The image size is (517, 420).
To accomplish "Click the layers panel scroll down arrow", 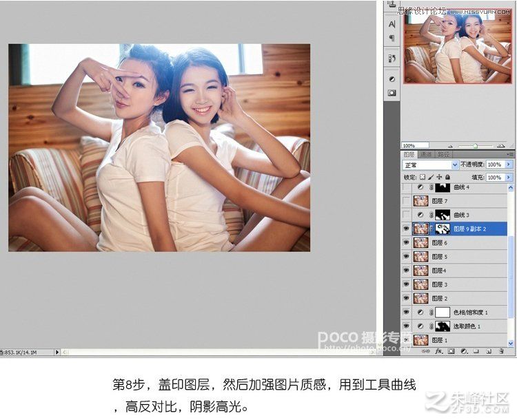I will 511,344.
